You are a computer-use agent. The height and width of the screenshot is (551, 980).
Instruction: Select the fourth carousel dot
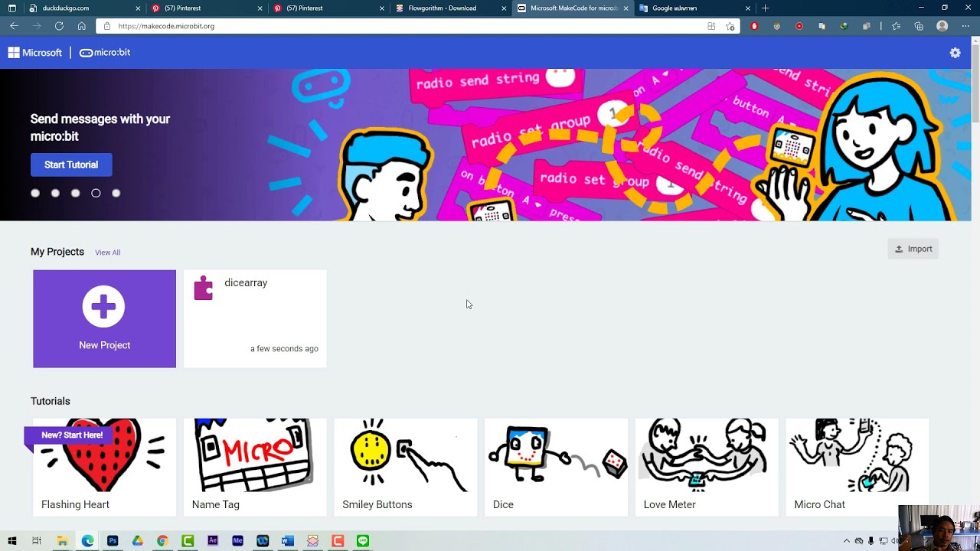(96, 193)
